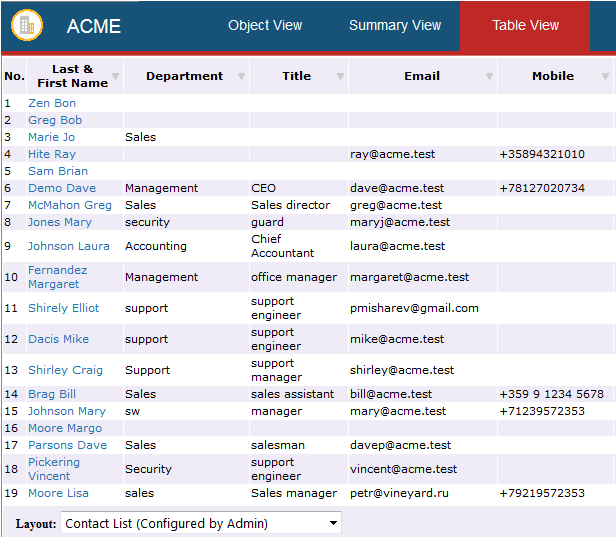Click the office manager title cell
This screenshot has height=537, width=616.
coord(294,277)
